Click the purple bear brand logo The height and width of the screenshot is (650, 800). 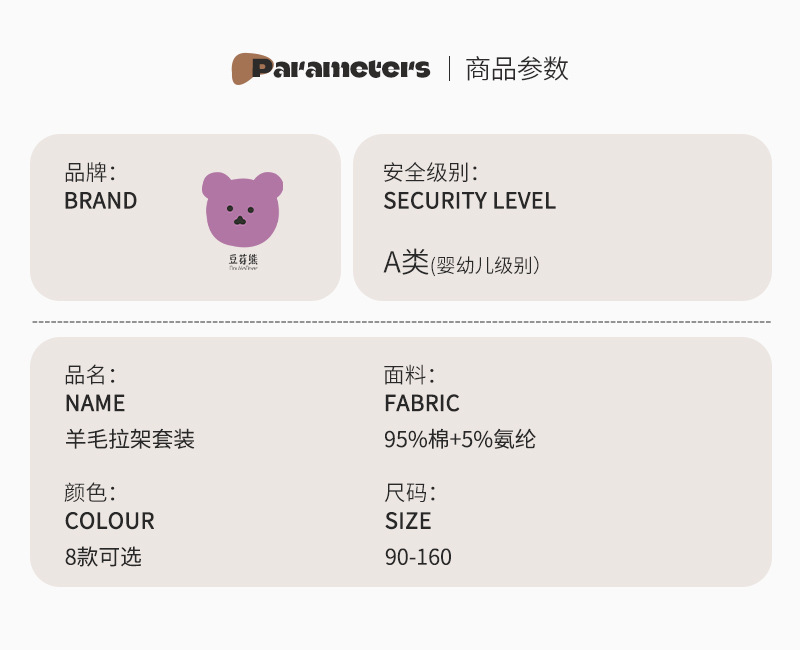coord(242,210)
